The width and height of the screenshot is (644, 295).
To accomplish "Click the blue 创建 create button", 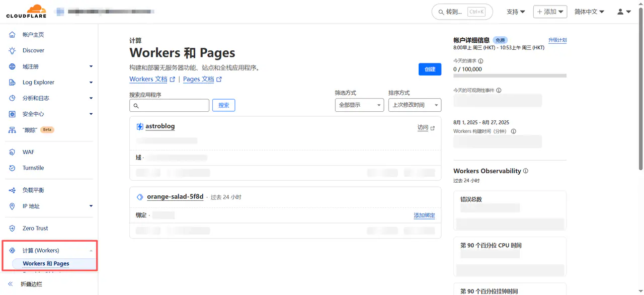I will coord(430,69).
